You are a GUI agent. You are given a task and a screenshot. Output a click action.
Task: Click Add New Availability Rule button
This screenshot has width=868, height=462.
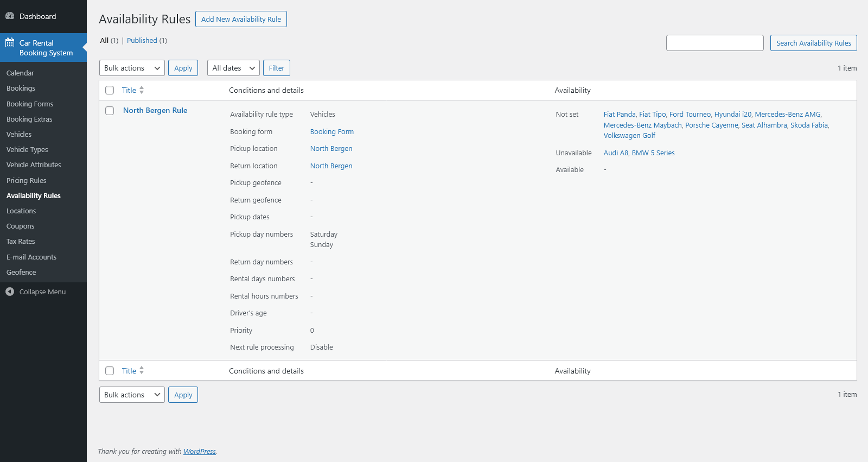click(241, 20)
